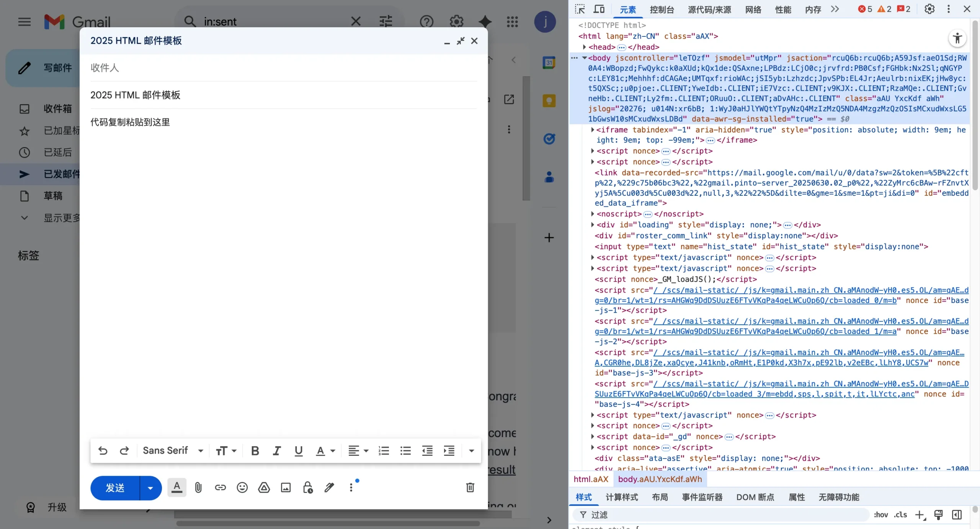Insert a photo into the email
The height and width of the screenshot is (529, 980).
coord(286,487)
